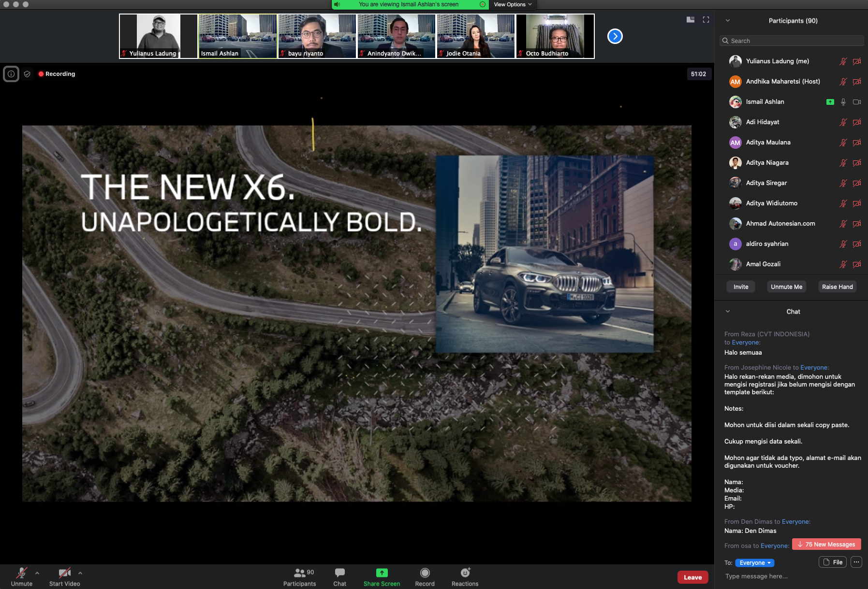This screenshot has height=589, width=868.
Task: Expand audio options arrow next to Unmute
Action: click(37, 573)
